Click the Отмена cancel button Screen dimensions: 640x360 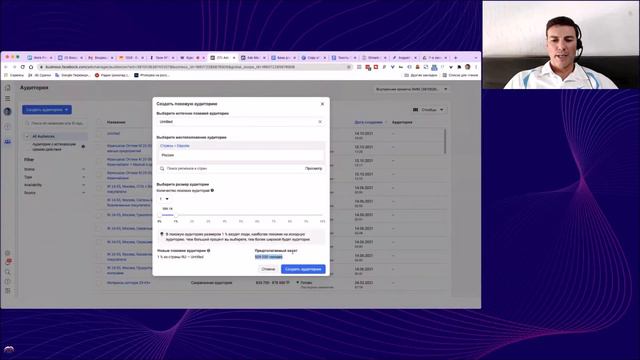tap(268, 269)
